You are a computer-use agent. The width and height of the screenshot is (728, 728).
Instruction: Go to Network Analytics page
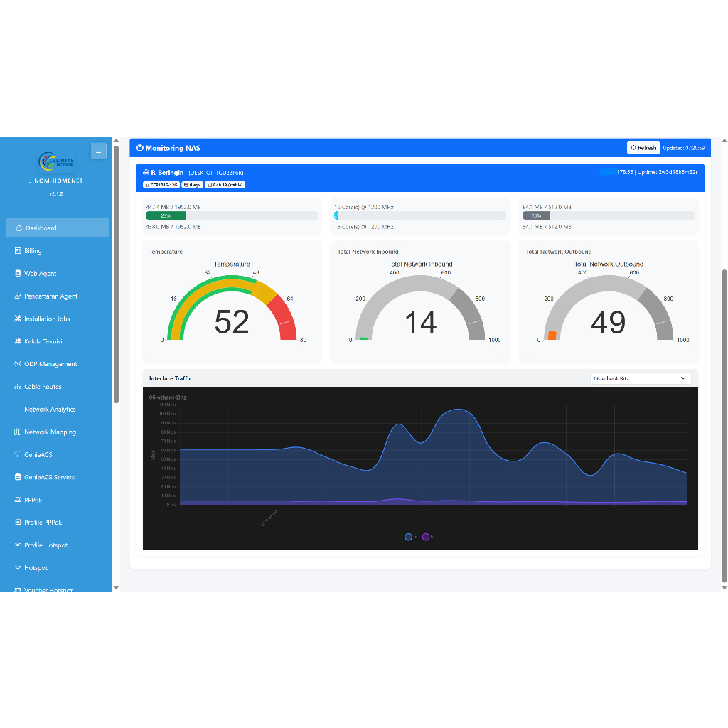pyautogui.click(x=57, y=409)
